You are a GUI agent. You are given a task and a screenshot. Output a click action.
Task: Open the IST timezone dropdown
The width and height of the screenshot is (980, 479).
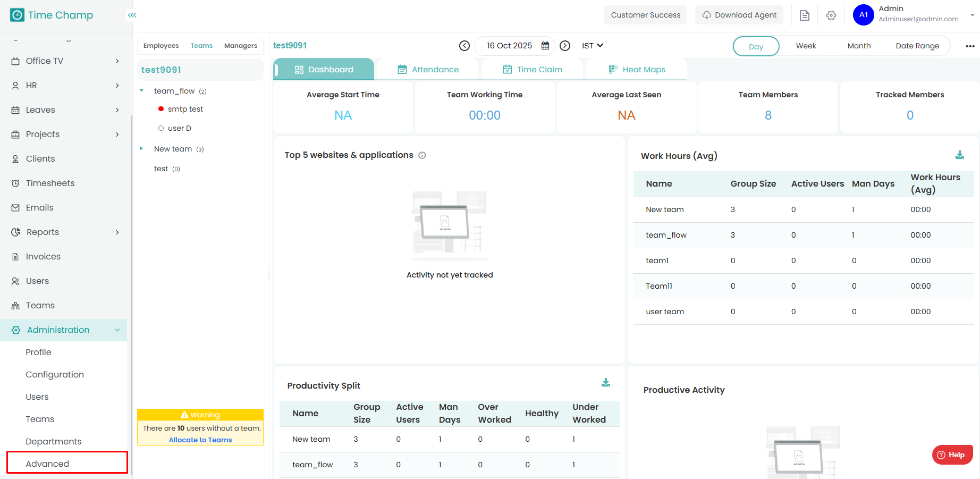point(592,46)
